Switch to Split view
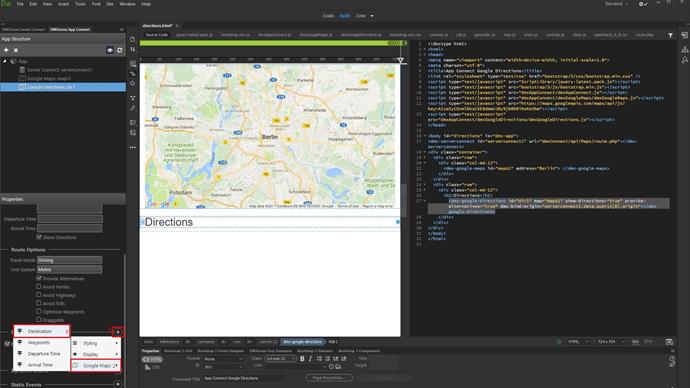Screen dimensions: 690x388 (345, 16)
